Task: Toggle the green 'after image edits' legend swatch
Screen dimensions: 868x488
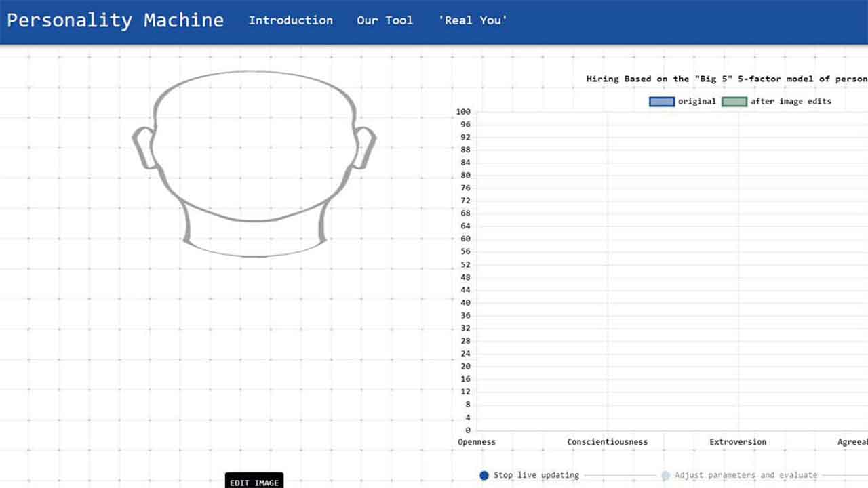Action: coord(734,102)
